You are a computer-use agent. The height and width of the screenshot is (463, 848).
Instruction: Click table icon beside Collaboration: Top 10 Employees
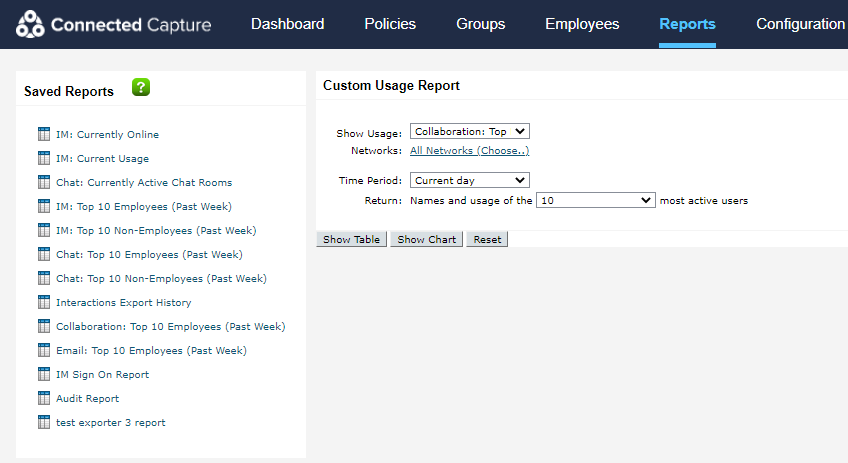tap(44, 326)
